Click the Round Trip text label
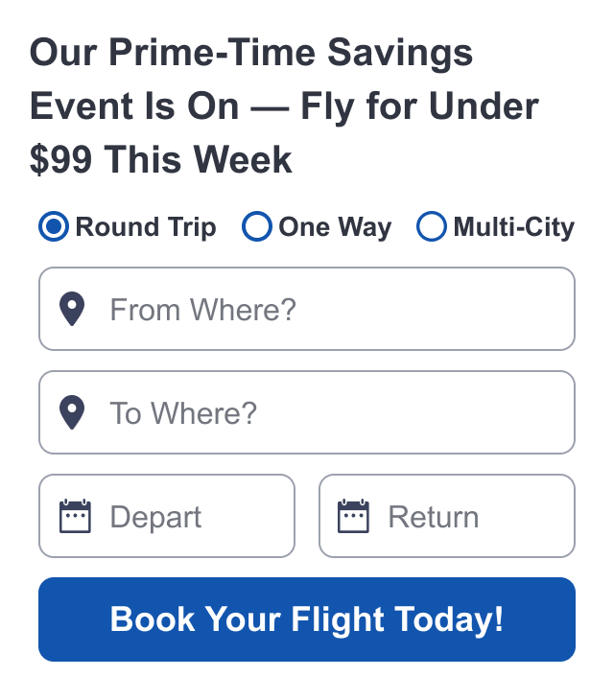This screenshot has width=614, height=700. 146,227
